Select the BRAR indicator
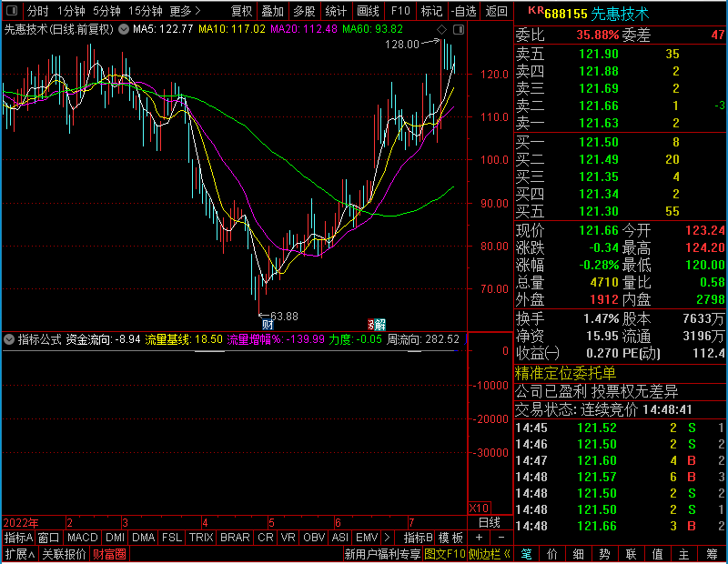 235,538
